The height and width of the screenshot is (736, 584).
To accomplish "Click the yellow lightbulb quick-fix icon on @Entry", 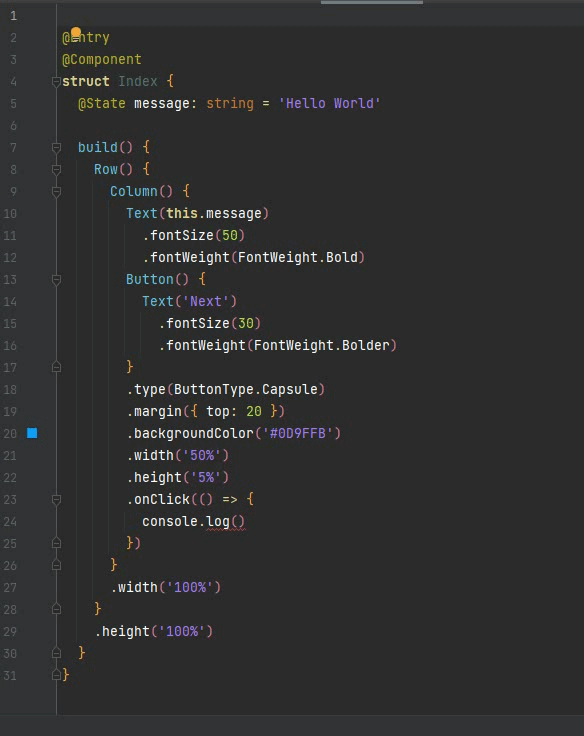I will click(76, 33).
